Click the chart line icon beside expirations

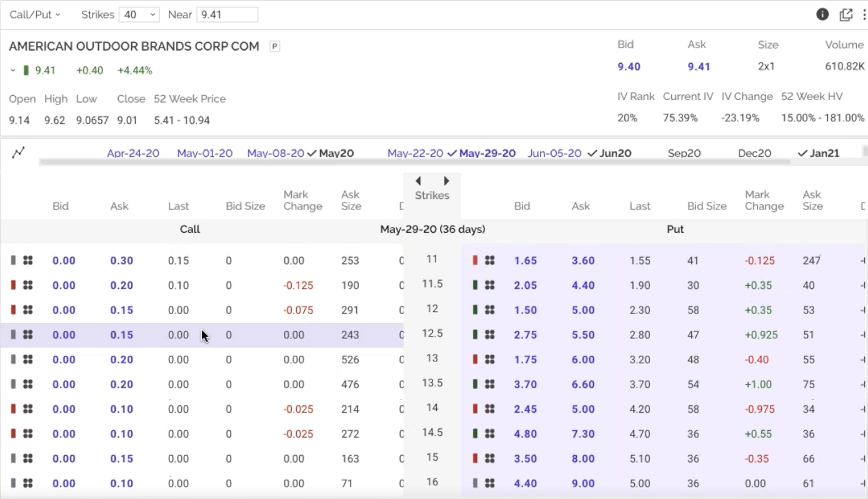pos(18,153)
